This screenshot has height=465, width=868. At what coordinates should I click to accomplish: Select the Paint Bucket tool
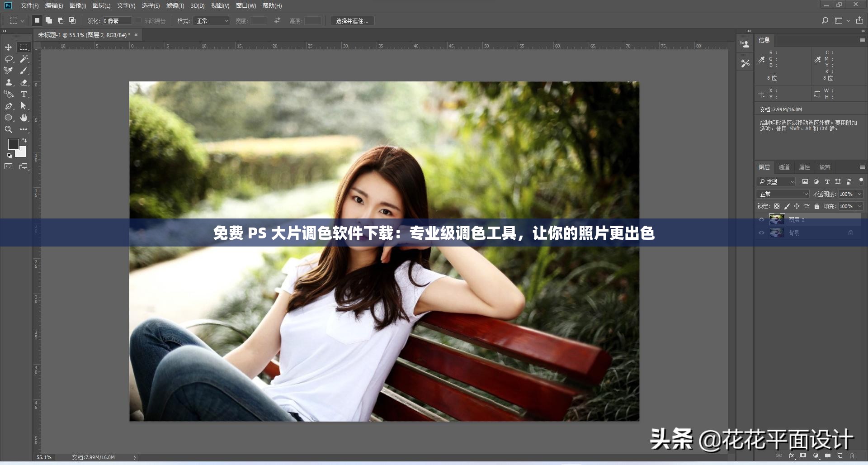(9, 94)
